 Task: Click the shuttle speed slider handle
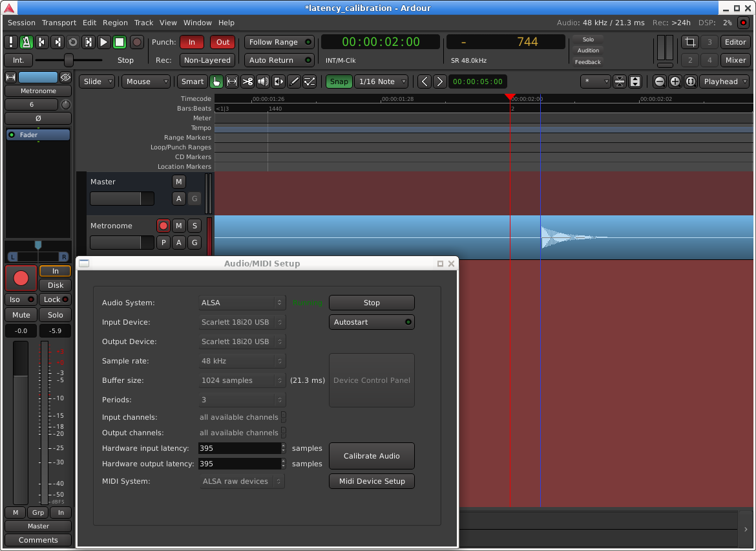point(68,60)
